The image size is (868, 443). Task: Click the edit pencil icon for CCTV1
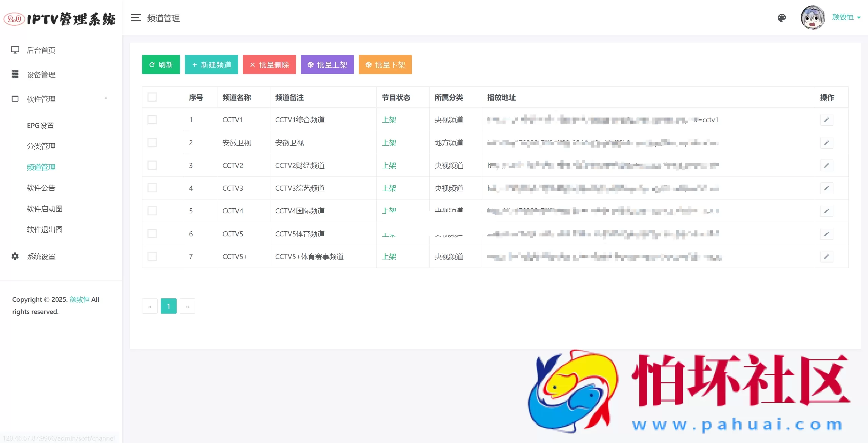tap(827, 120)
